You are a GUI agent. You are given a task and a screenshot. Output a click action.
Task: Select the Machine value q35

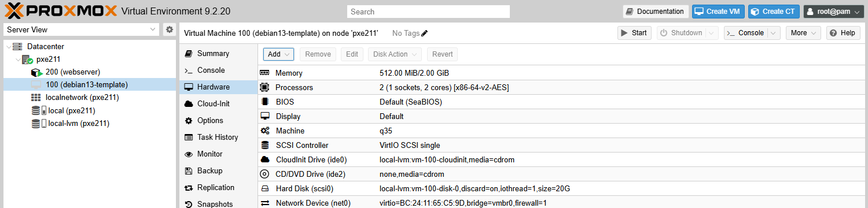tap(386, 131)
